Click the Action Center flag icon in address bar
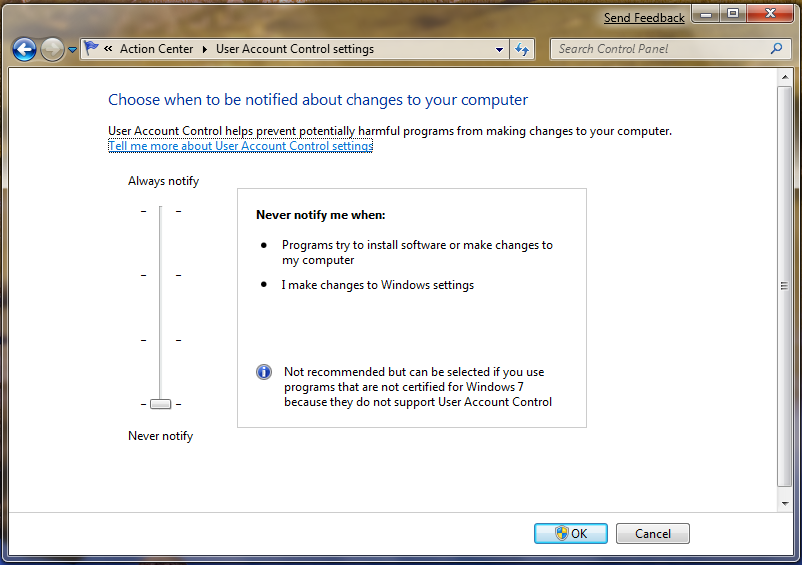Image resolution: width=802 pixels, height=565 pixels. [x=92, y=48]
